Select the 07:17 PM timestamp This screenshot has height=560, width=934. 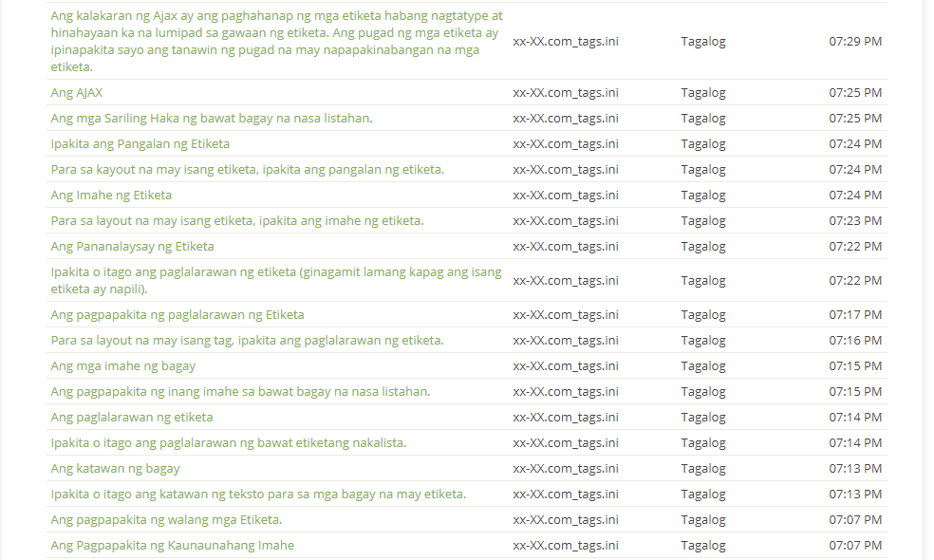855,315
